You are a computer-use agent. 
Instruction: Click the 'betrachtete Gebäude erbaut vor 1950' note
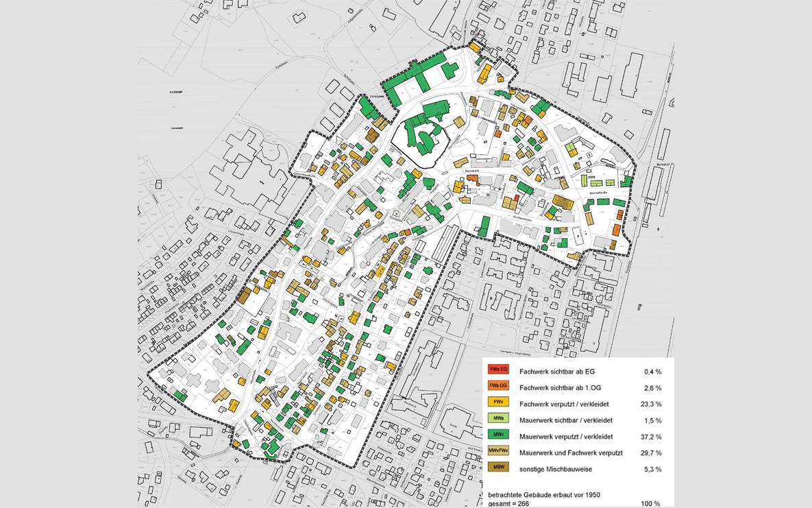coord(544,495)
